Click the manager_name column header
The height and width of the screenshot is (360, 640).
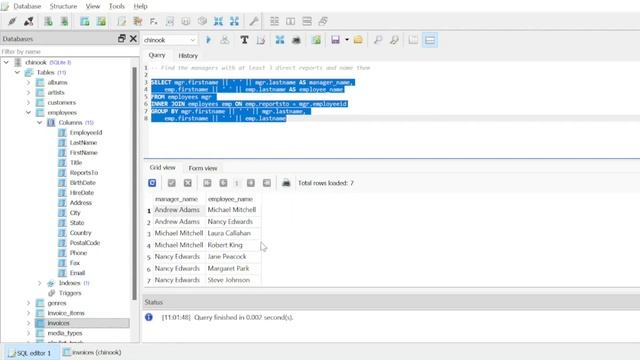[176, 199]
